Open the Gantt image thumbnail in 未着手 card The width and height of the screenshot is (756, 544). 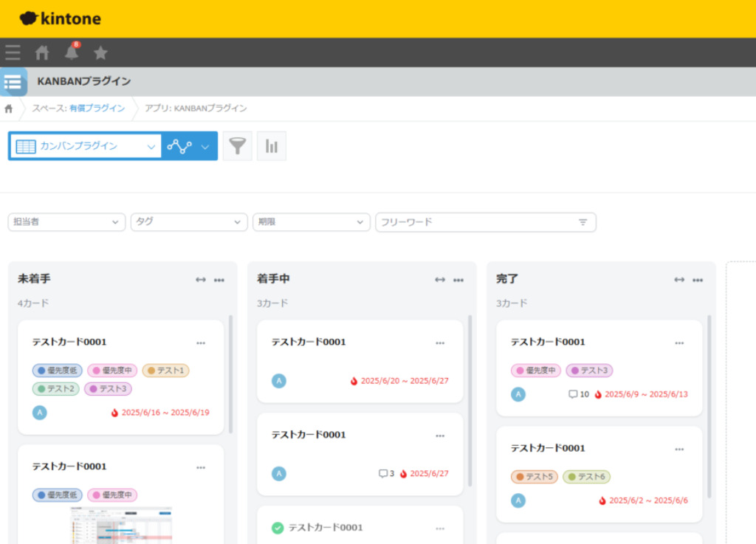121,526
